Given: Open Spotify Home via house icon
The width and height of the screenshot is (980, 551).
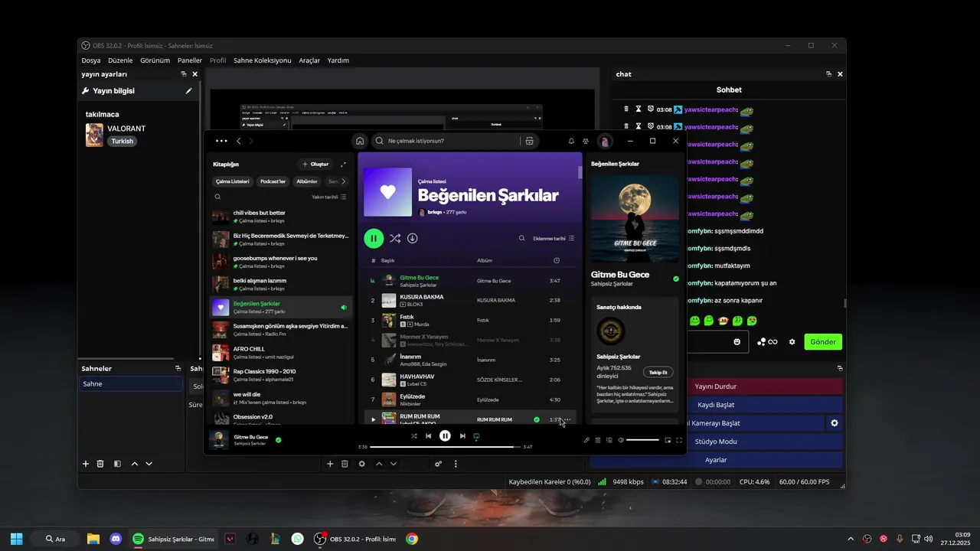Looking at the screenshot, I should (x=360, y=141).
